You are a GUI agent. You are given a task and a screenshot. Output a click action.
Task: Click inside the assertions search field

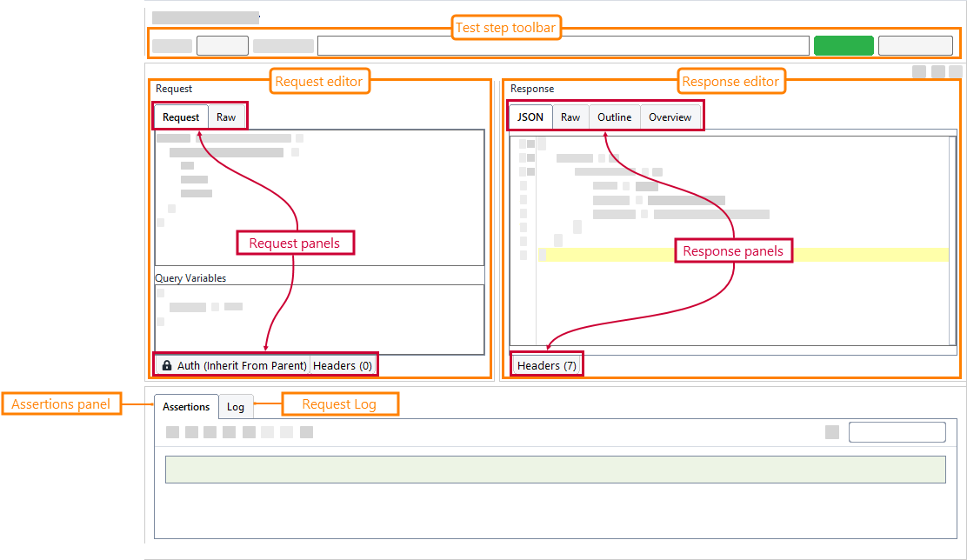(897, 431)
